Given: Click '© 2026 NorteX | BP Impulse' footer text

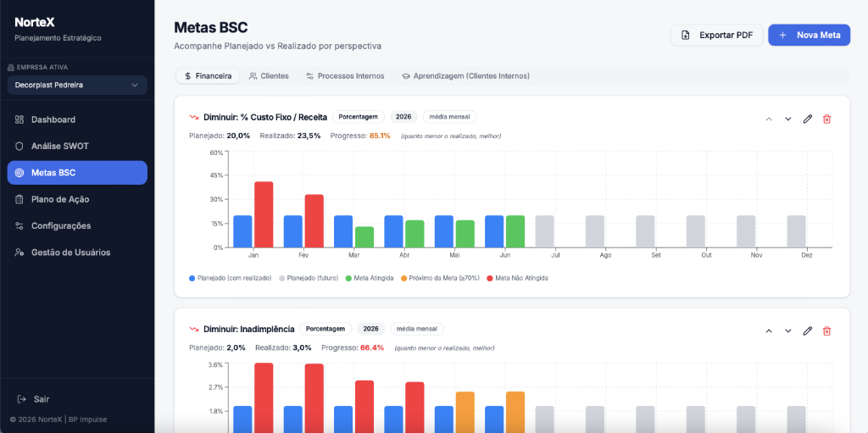Looking at the screenshot, I should [58, 419].
